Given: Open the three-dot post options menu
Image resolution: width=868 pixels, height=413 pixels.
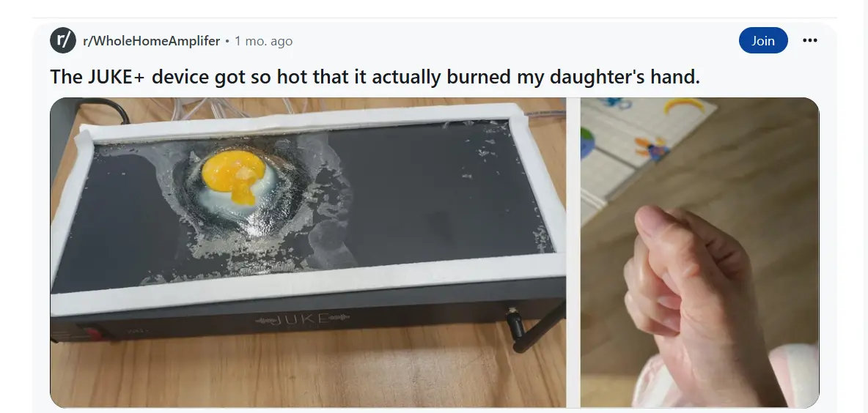Looking at the screenshot, I should click(809, 40).
